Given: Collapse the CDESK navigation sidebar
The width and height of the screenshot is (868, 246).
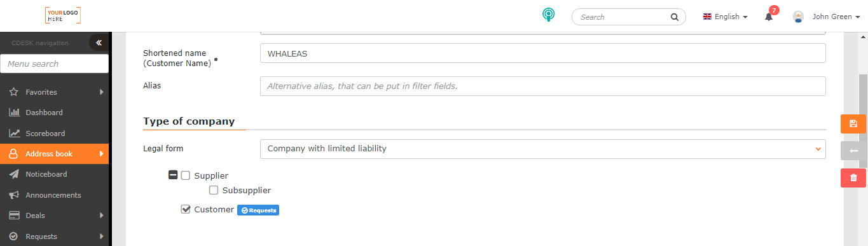Looking at the screenshot, I should (x=99, y=43).
